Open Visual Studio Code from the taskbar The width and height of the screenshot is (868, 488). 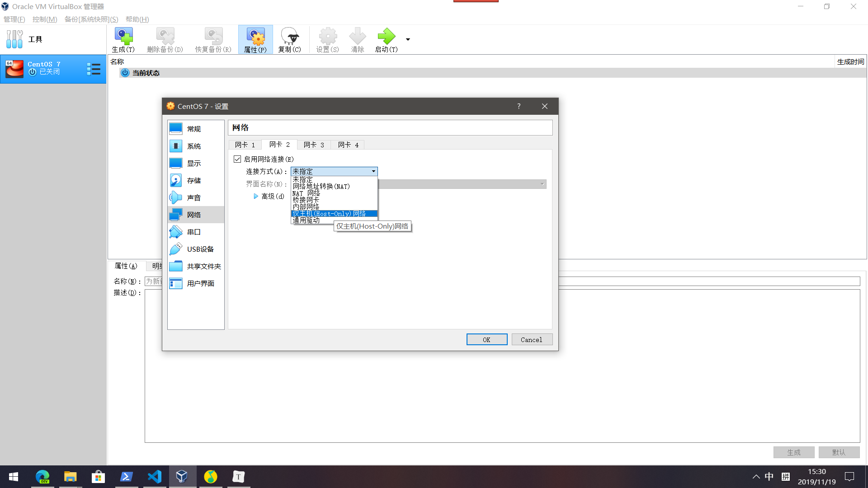155,476
